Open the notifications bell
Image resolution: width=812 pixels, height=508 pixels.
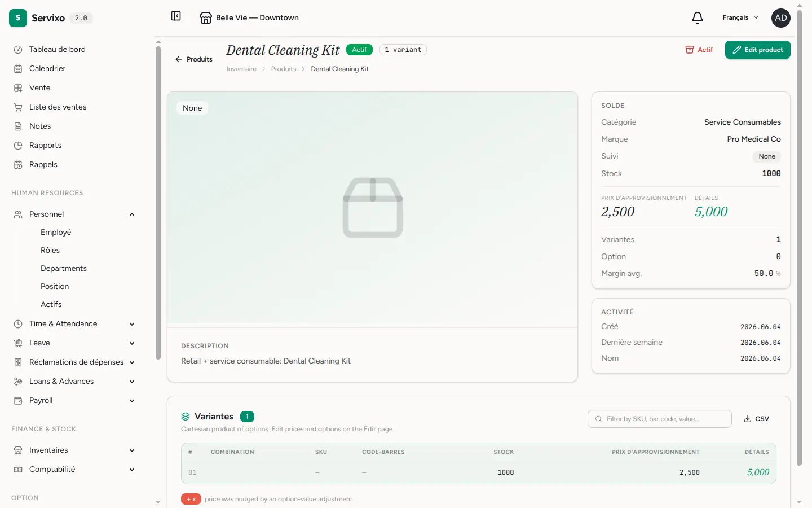tap(698, 17)
